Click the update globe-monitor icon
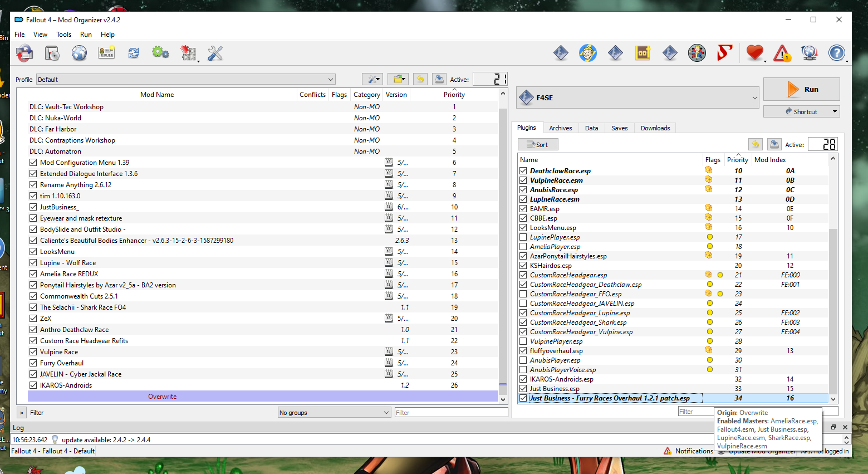The height and width of the screenshot is (474, 868). pyautogui.click(x=809, y=53)
